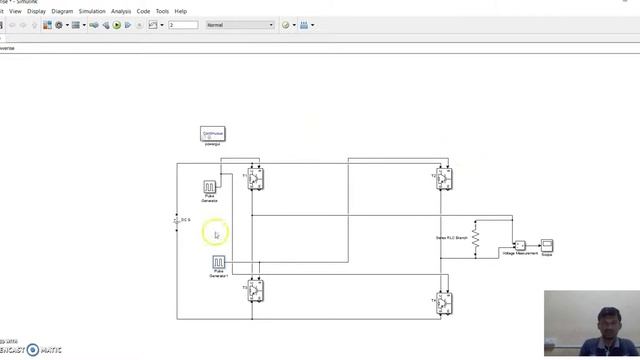Open the Display menu

point(36,11)
